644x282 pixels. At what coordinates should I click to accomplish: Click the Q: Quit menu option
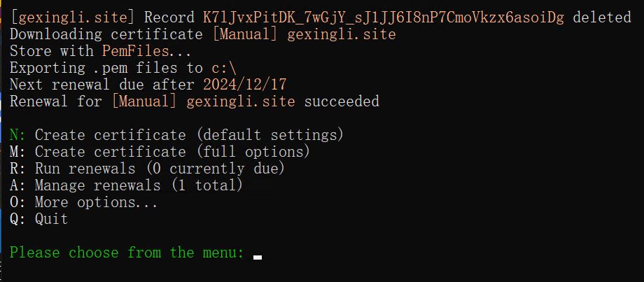(x=39, y=219)
